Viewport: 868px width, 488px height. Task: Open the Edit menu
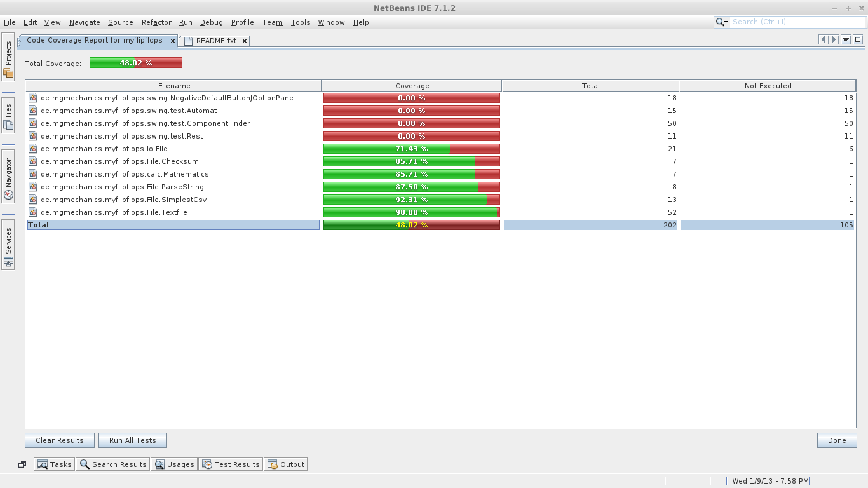click(x=30, y=22)
